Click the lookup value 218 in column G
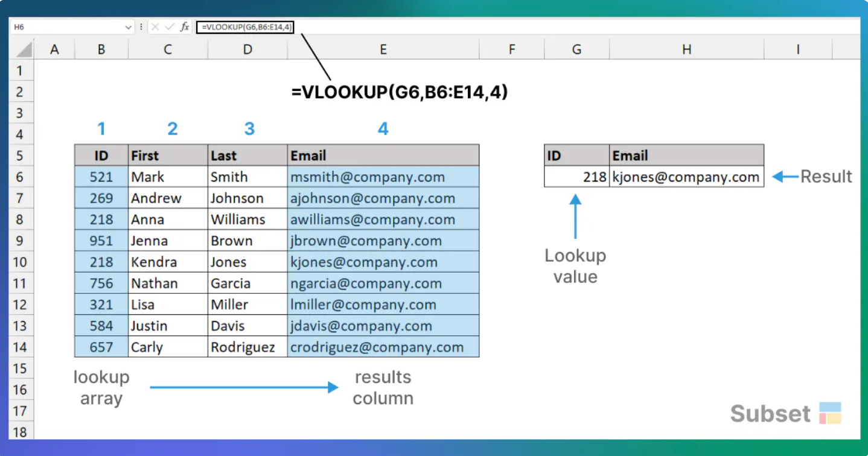This screenshot has width=868, height=456. click(x=577, y=177)
